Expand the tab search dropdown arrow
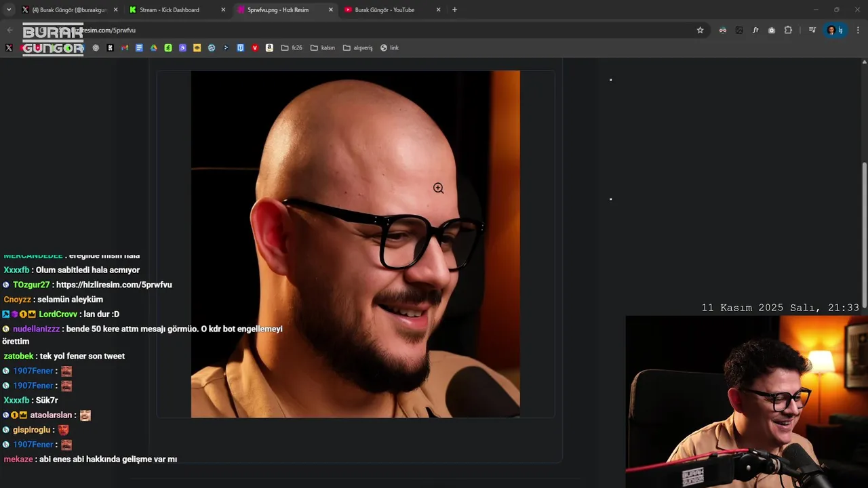The width and height of the screenshot is (868, 488). (9, 9)
